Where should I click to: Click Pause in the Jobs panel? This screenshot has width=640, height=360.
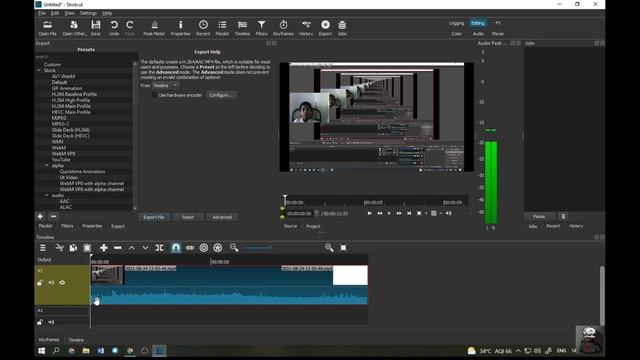539,216
